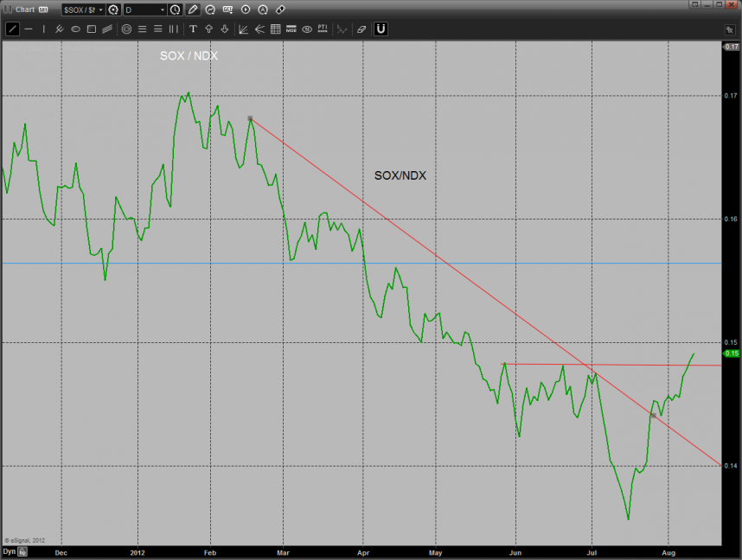Click the bar replay play icon

245,10
